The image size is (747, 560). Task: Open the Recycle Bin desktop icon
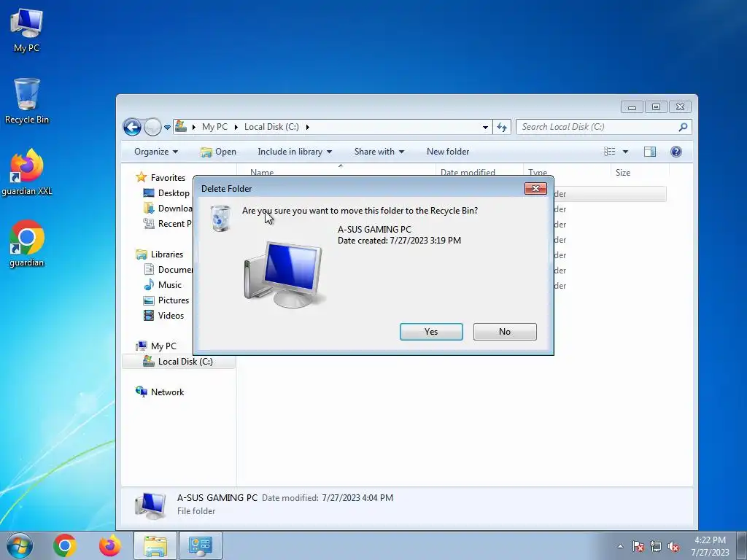27,101
